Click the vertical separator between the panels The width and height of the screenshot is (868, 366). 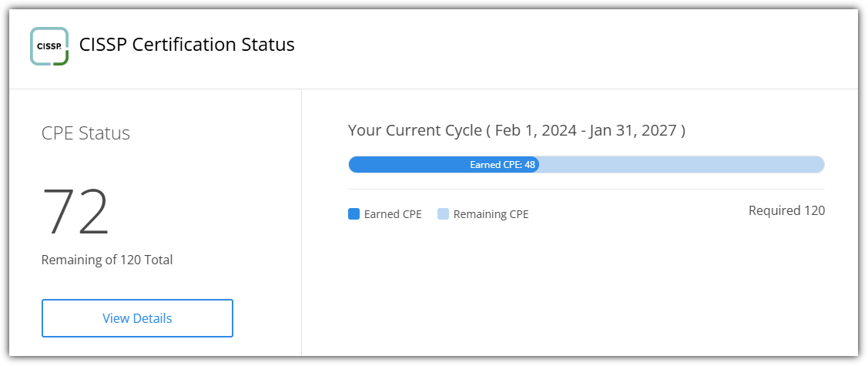click(301, 223)
